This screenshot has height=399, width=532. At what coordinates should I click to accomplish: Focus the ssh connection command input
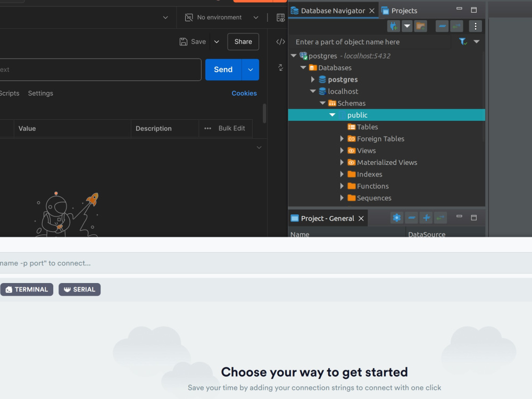(266, 263)
